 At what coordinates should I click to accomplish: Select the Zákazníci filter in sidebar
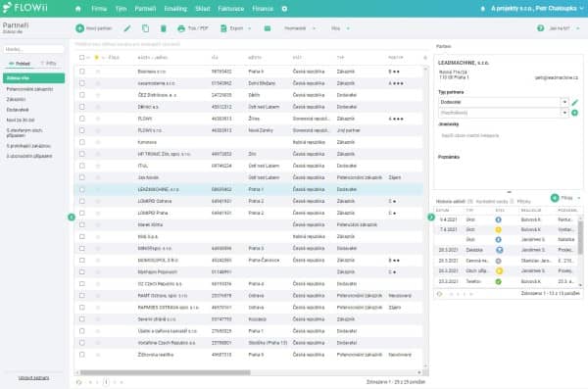16,99
